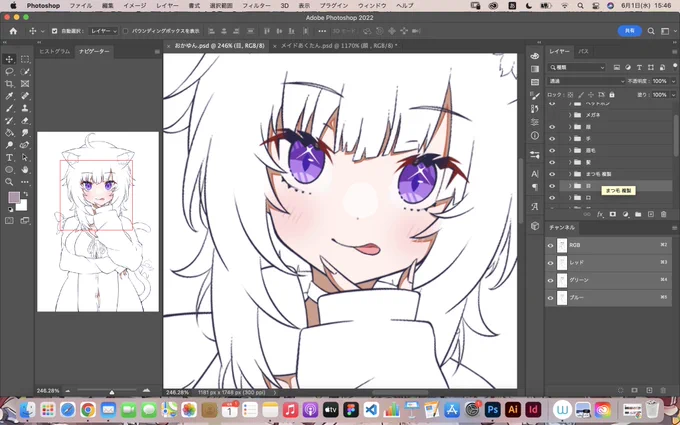This screenshot has height=425, width=680.
Task: Click the foreground color swatch
Action: 14,198
